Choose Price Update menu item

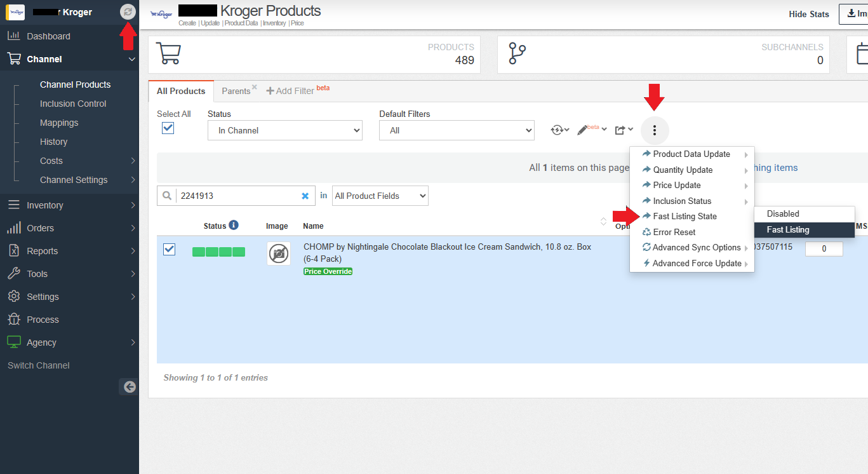point(692,186)
